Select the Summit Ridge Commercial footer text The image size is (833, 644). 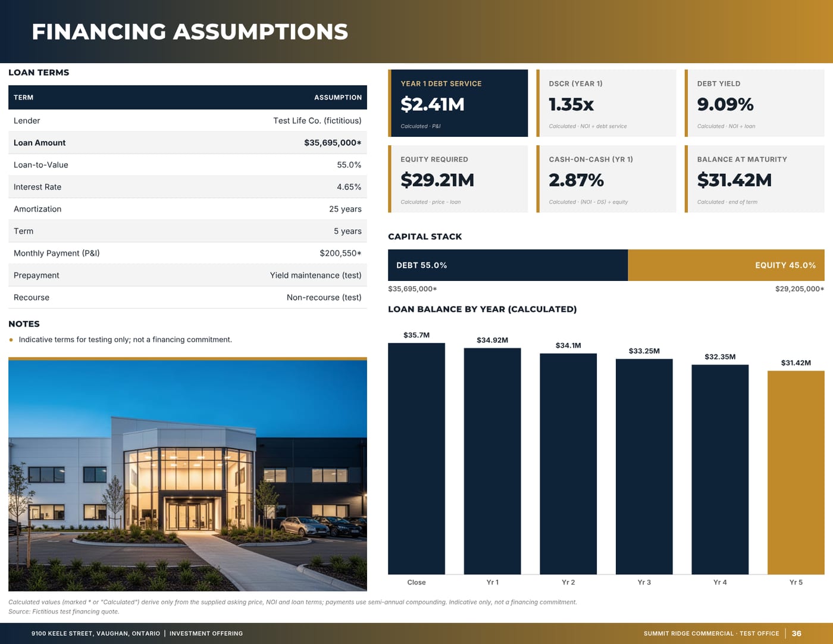pos(711,634)
